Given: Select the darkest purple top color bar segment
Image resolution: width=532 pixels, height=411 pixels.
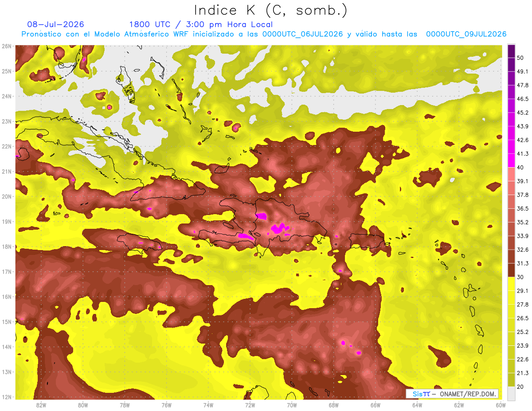Looking at the screenshot, I should [511, 51].
